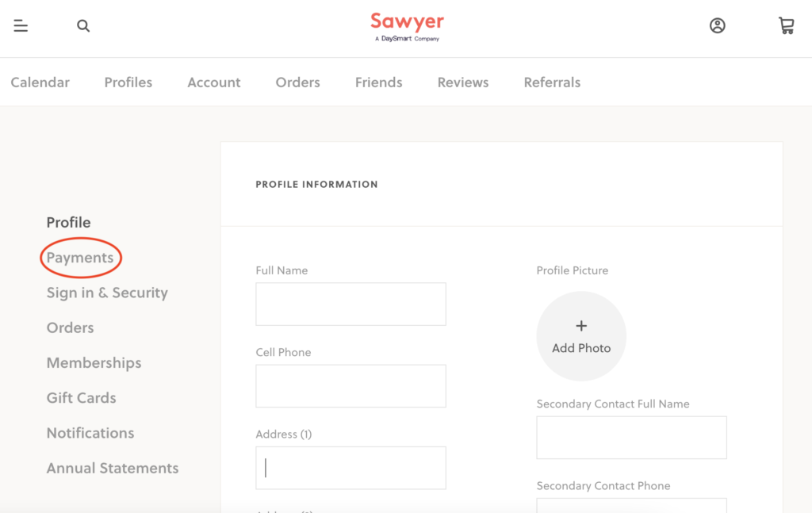This screenshot has height=513, width=812.
Task: Open the user account icon
Action: pyautogui.click(x=718, y=26)
